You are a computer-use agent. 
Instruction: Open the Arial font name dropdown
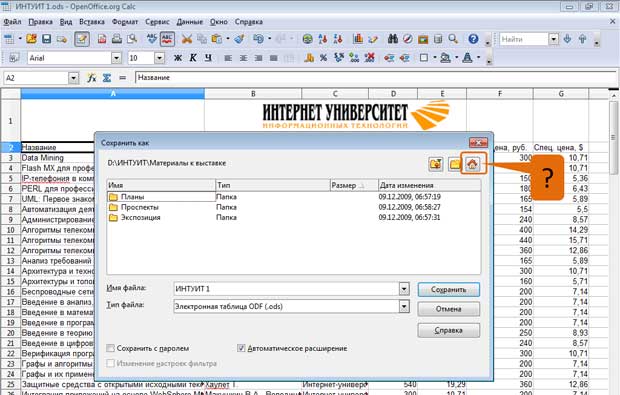(x=116, y=58)
